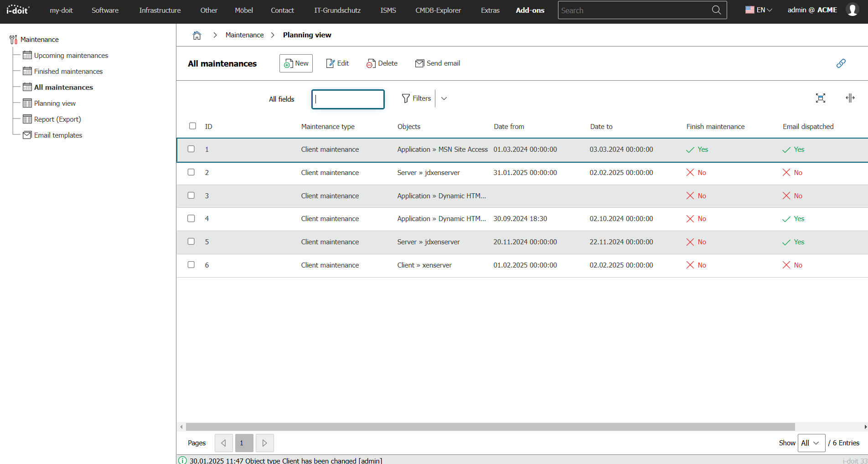Check the box for maintenance ID 4

point(191,218)
